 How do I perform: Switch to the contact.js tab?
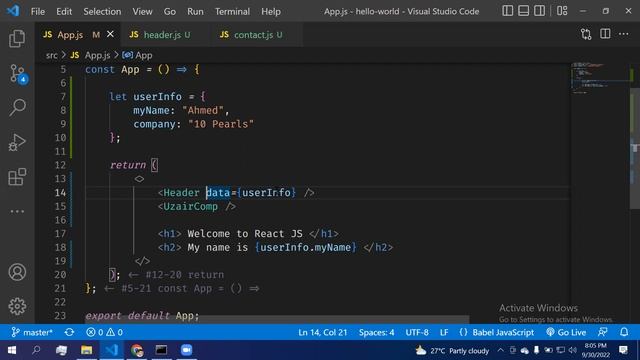[x=256, y=35]
